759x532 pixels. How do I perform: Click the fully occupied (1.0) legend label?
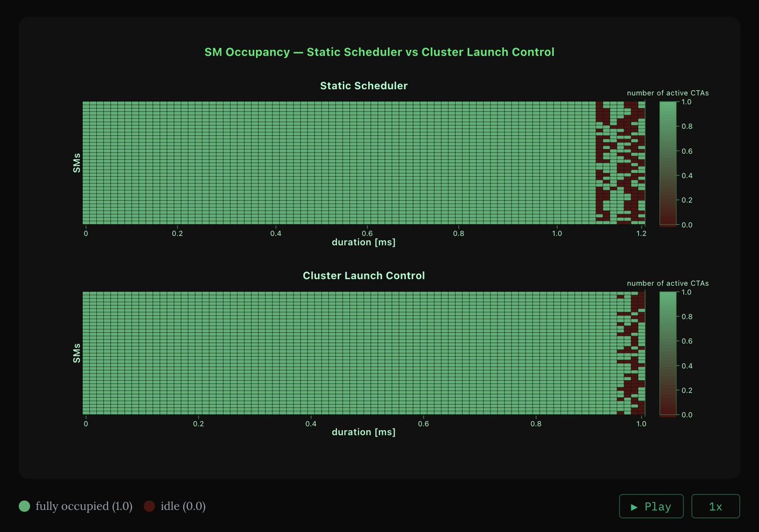coord(84,506)
